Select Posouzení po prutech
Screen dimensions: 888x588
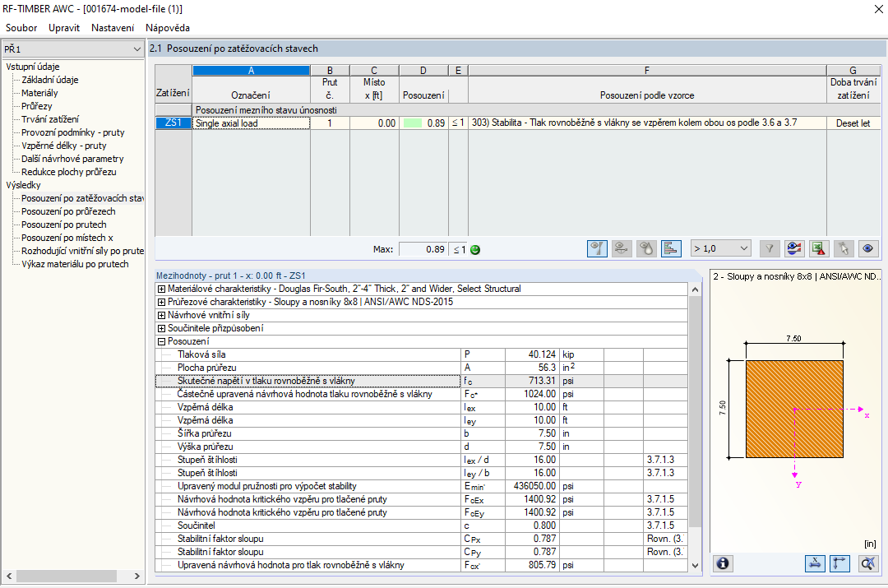click(64, 225)
